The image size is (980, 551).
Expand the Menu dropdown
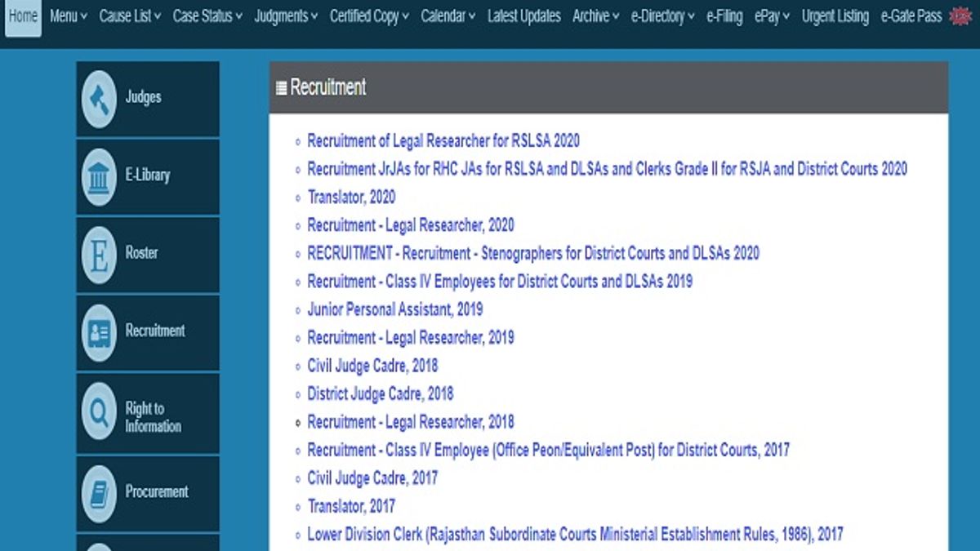pyautogui.click(x=69, y=16)
